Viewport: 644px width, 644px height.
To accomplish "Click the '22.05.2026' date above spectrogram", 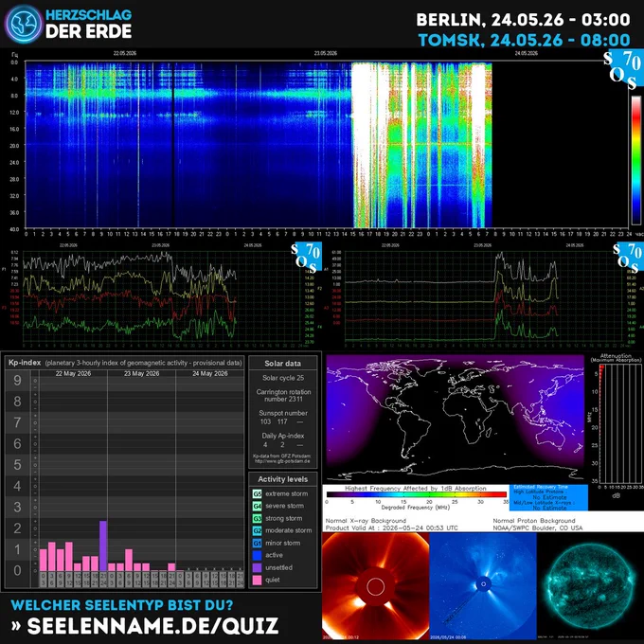I will pyautogui.click(x=125, y=53).
